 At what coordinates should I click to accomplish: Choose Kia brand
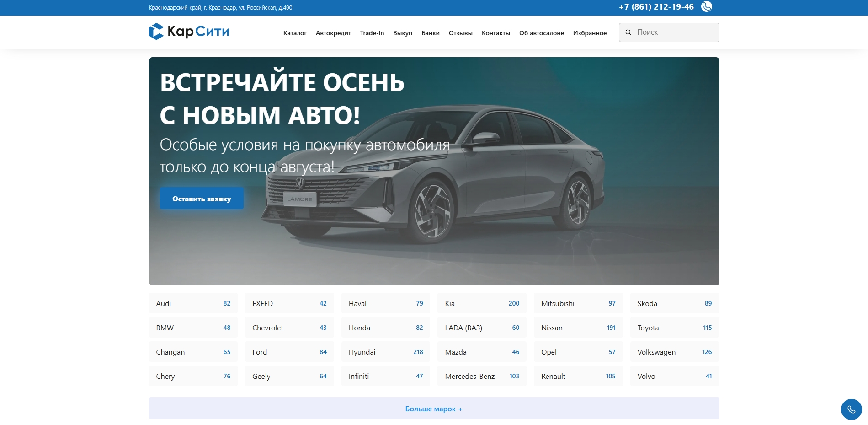click(482, 303)
